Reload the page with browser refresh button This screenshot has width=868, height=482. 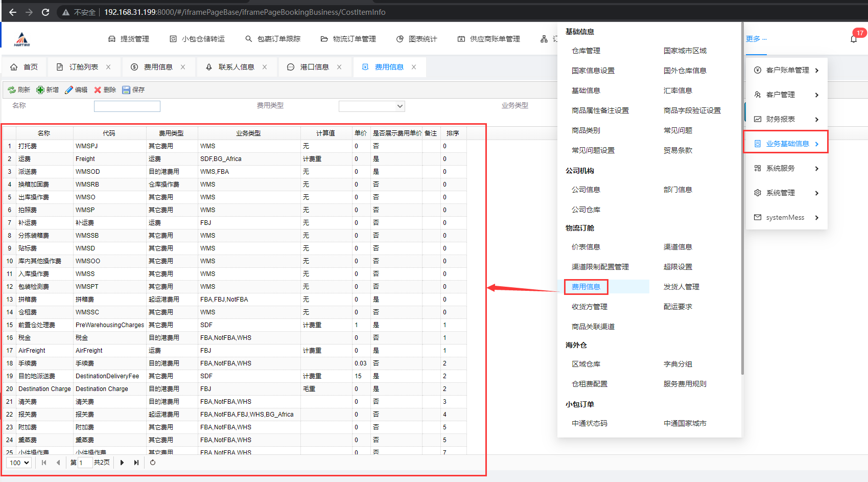click(x=45, y=12)
